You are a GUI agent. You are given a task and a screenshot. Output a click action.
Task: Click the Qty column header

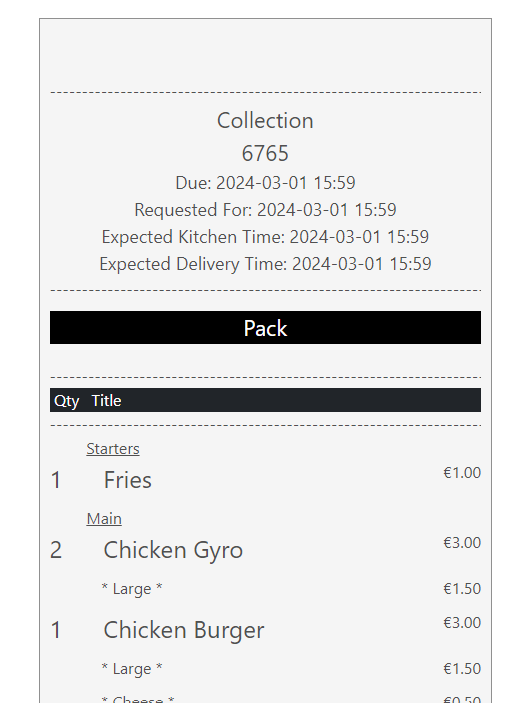66,400
